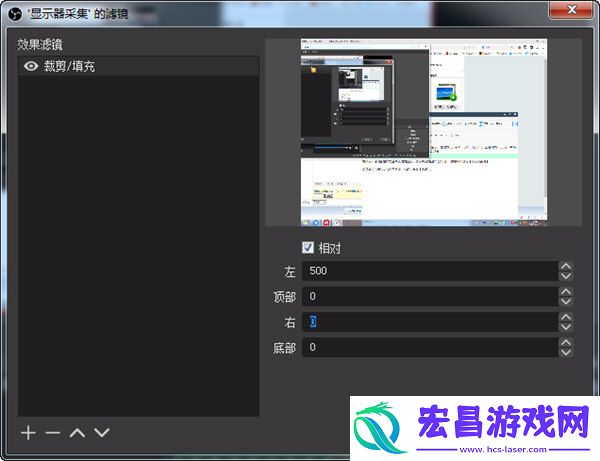The image size is (600, 461).
Task: Decrease the 顶部 value with down stepper
Action: point(566,301)
